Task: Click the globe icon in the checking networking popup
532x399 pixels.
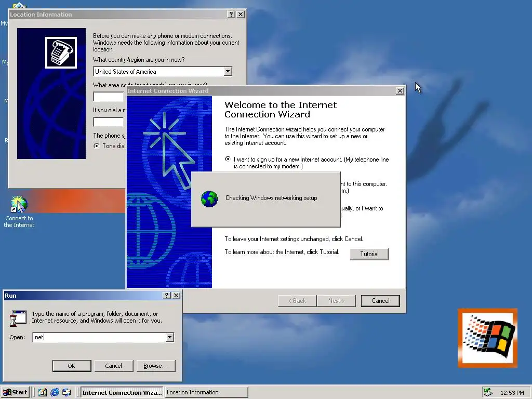Action: [x=209, y=199]
